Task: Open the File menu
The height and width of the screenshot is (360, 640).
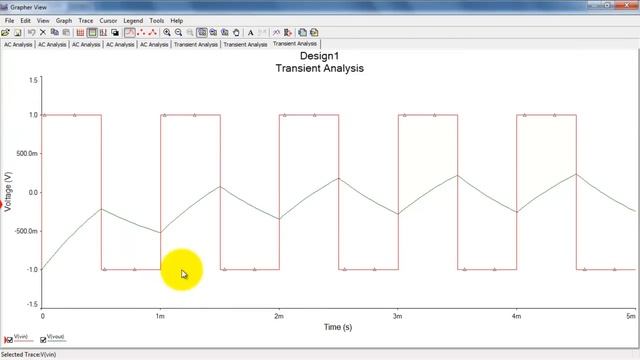Action: pos(9,20)
